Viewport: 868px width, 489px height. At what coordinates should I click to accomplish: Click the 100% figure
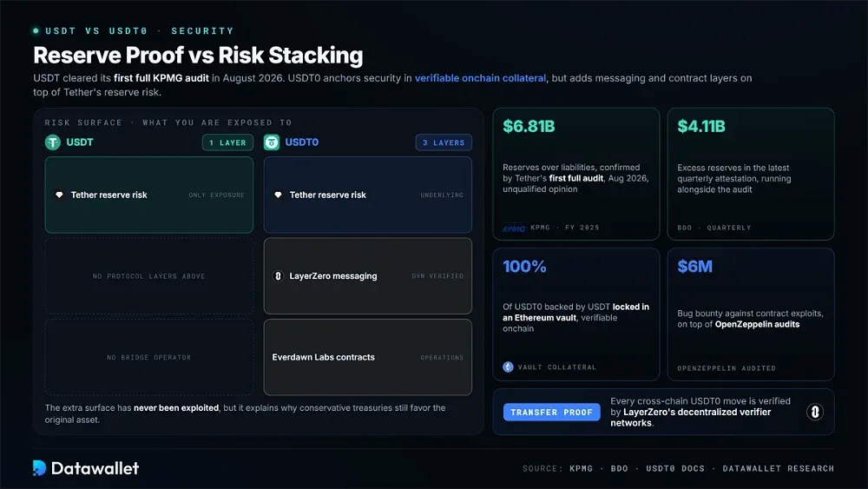524,267
